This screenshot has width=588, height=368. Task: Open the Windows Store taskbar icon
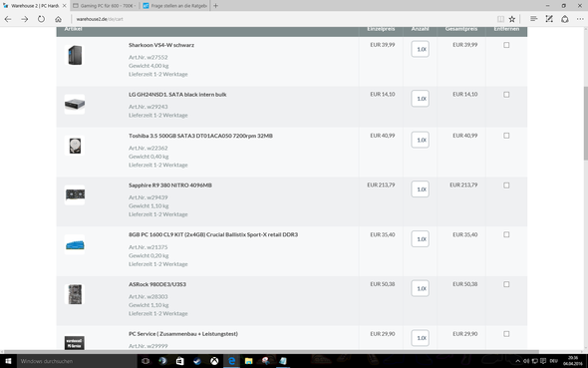click(180, 361)
